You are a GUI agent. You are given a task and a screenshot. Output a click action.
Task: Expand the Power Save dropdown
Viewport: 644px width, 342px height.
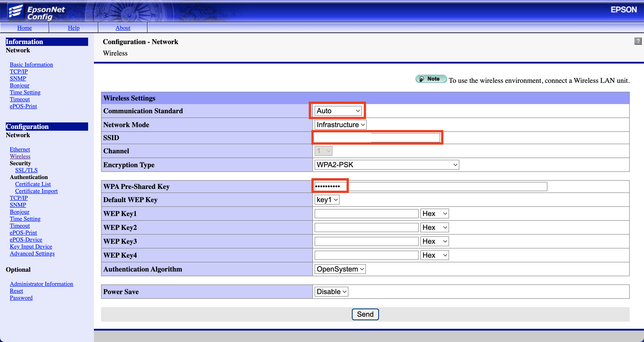(331, 292)
